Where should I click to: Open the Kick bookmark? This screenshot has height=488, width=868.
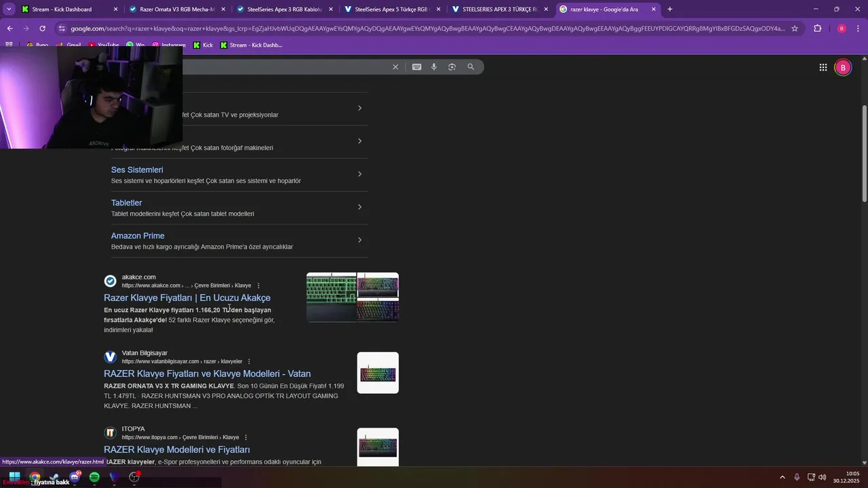[x=203, y=45]
